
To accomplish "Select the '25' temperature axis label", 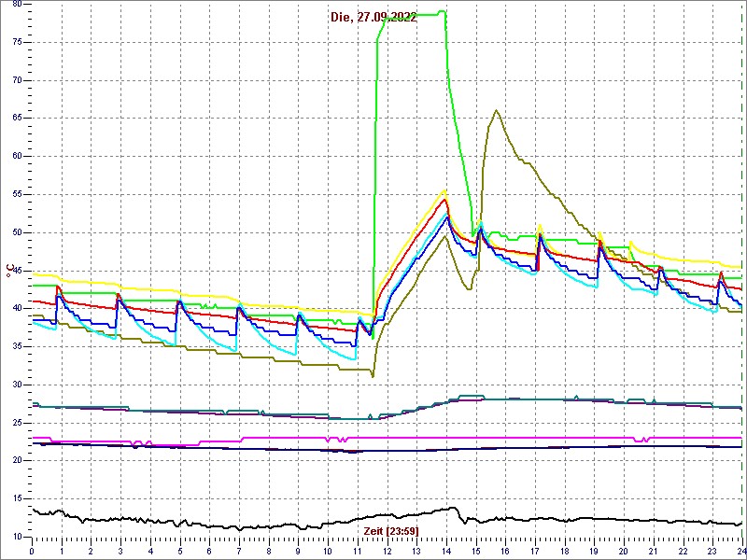I will click(17, 423).
